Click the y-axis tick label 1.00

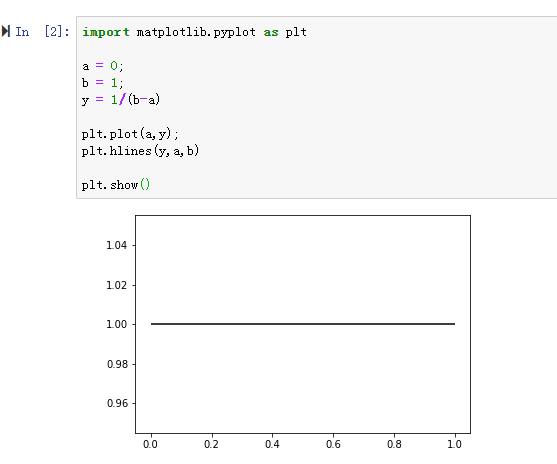[x=117, y=324]
